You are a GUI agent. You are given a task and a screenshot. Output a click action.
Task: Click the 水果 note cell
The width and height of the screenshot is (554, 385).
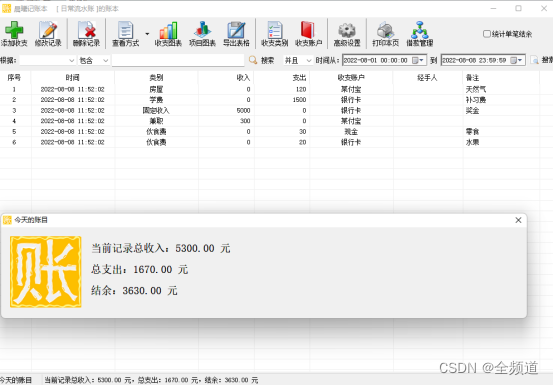point(472,142)
